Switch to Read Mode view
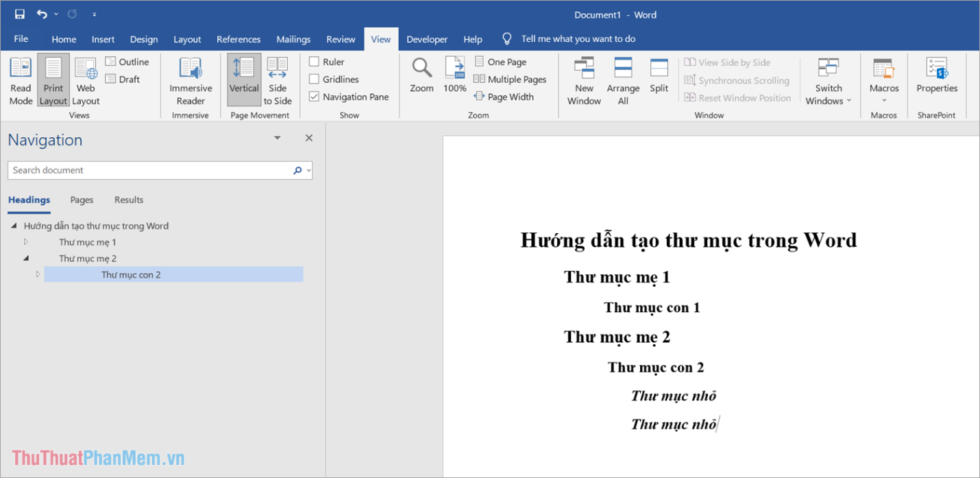The image size is (980, 478). pos(21,80)
